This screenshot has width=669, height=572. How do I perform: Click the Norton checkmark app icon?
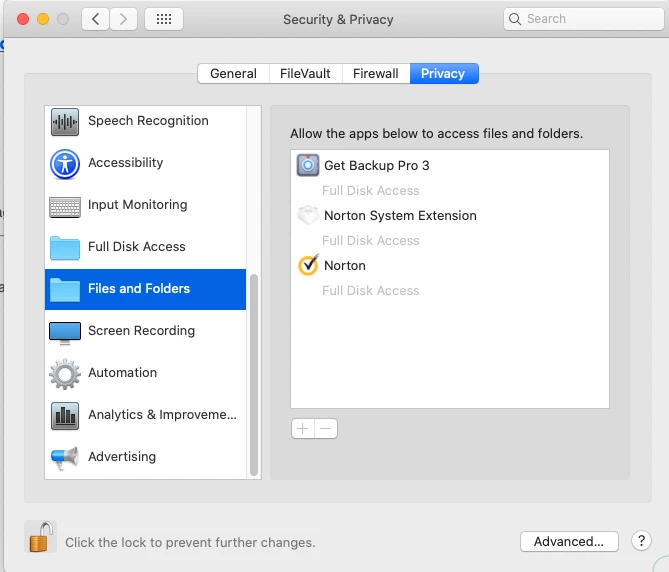[308, 265]
